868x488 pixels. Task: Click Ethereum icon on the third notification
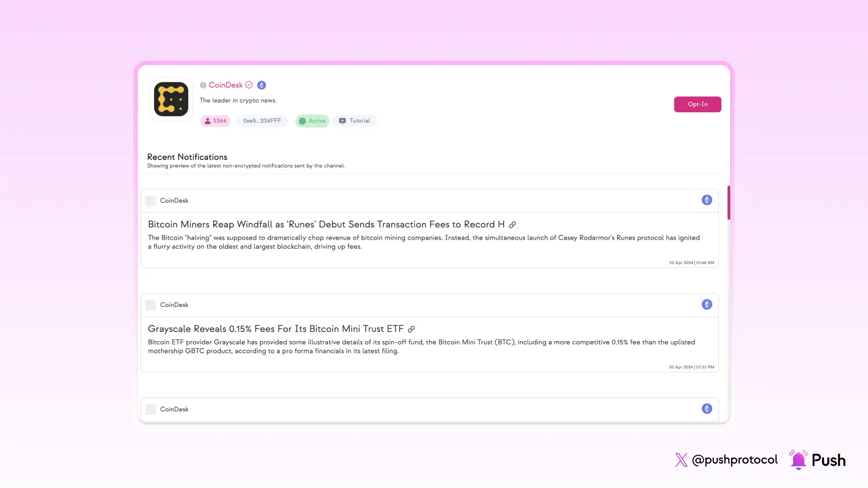[706, 409]
